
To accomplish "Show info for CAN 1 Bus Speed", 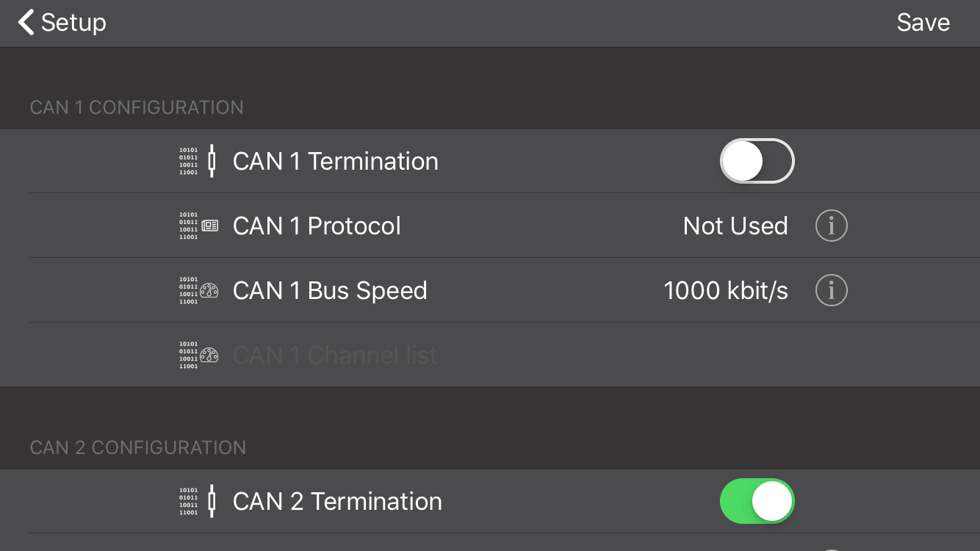I will point(832,290).
